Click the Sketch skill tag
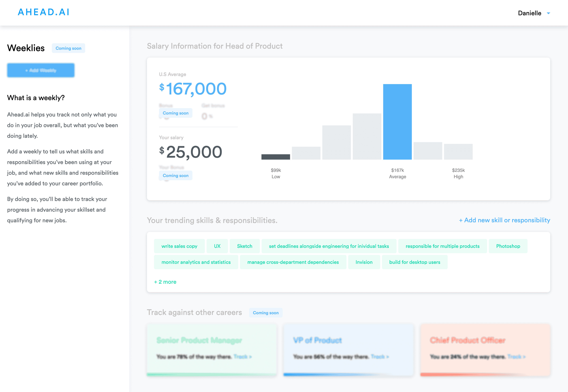The height and width of the screenshot is (392, 568). click(x=245, y=246)
